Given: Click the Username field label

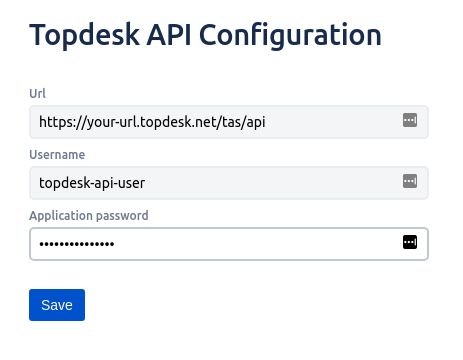Looking at the screenshot, I should click(x=57, y=155).
